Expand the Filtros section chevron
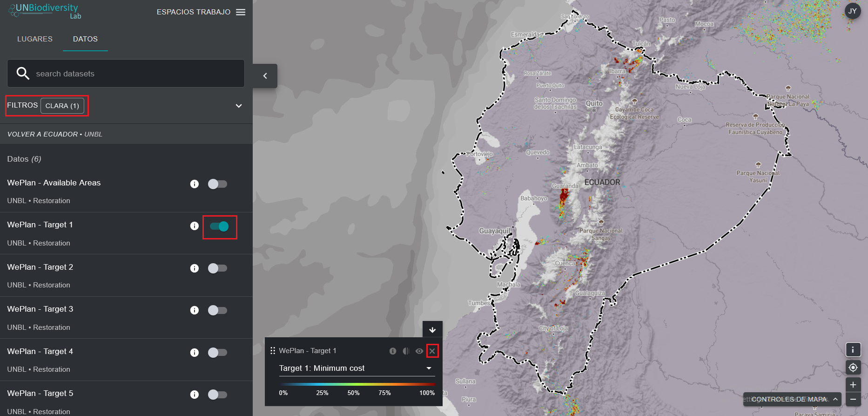868x416 pixels. click(239, 106)
